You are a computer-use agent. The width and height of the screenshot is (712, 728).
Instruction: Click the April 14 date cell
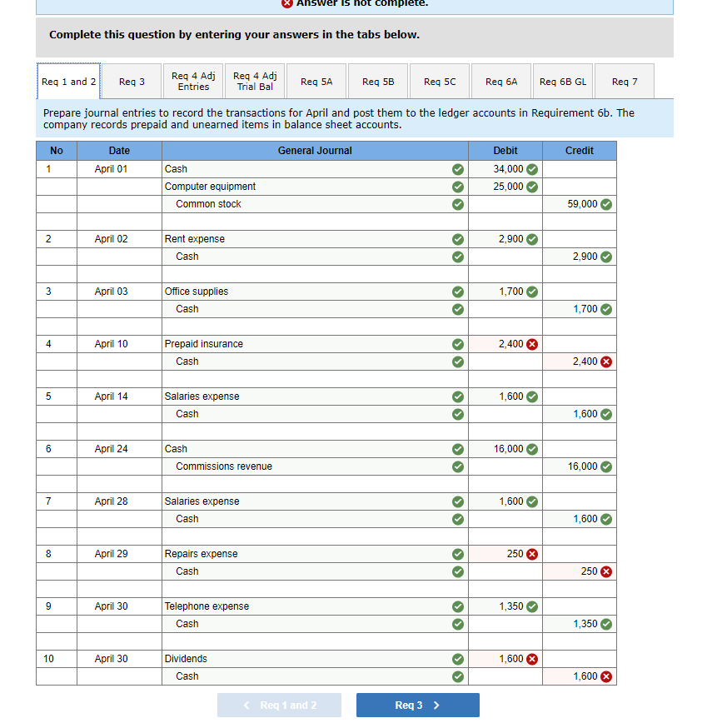click(119, 396)
